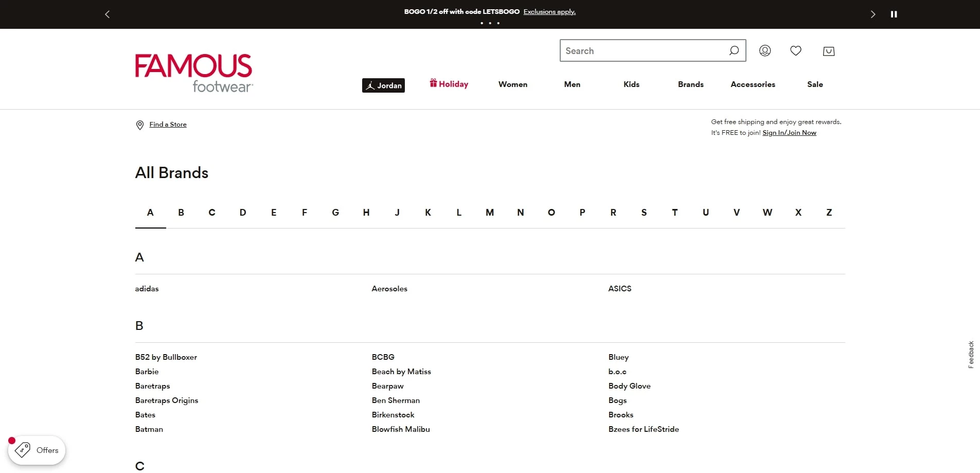
Task: Show next promo banner message
Action: click(x=872, y=14)
